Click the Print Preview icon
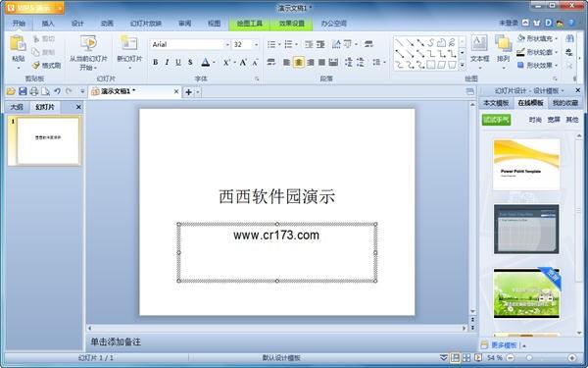This screenshot has width=588, height=368. pyautogui.click(x=45, y=91)
